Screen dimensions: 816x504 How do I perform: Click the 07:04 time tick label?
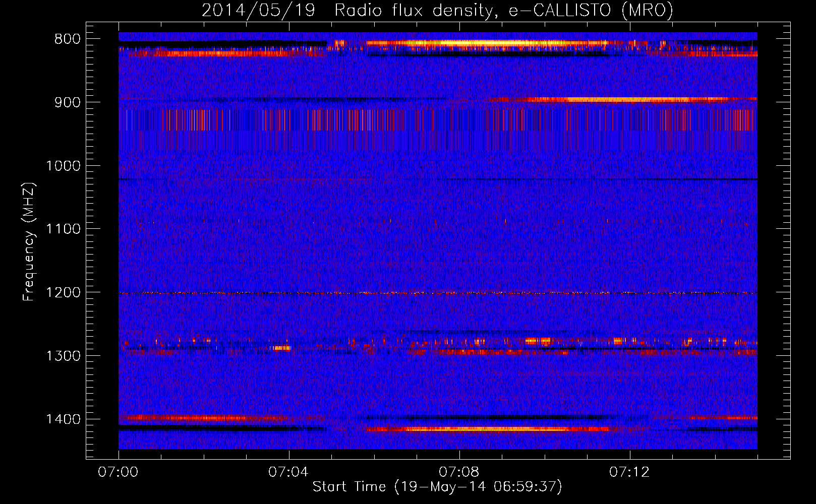pos(288,472)
